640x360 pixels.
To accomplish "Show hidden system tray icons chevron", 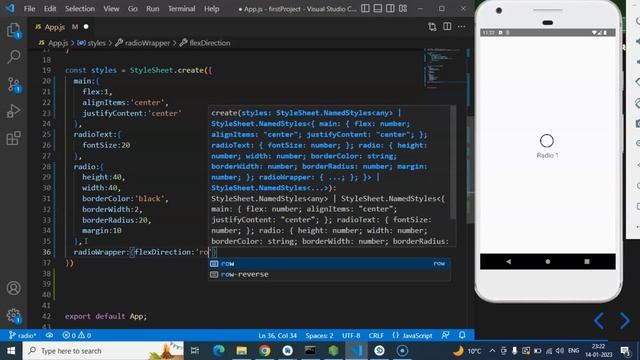I will (492, 351).
